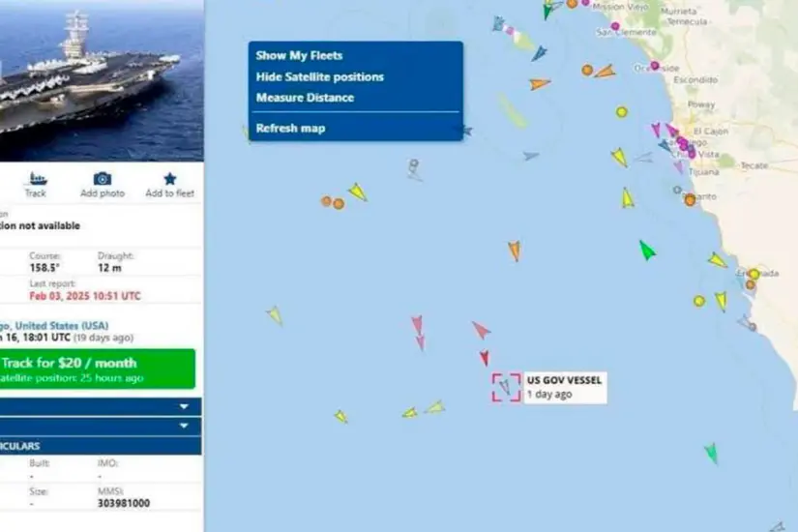Click the Add photo camera icon
The height and width of the screenshot is (532, 798).
pyautogui.click(x=103, y=179)
